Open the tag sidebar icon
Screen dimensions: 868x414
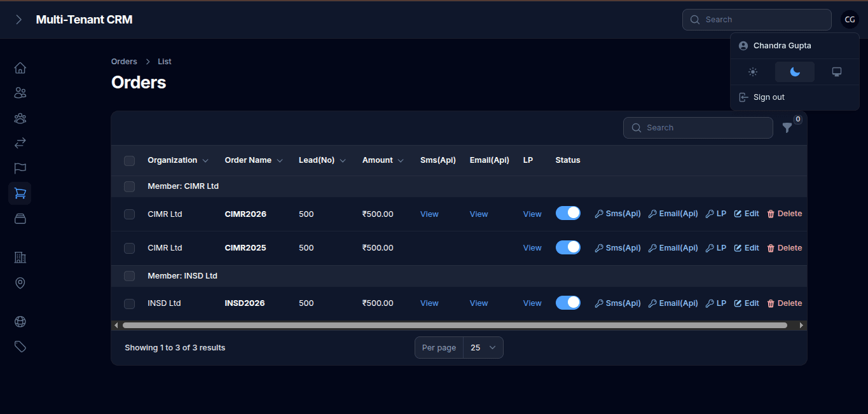pos(20,347)
